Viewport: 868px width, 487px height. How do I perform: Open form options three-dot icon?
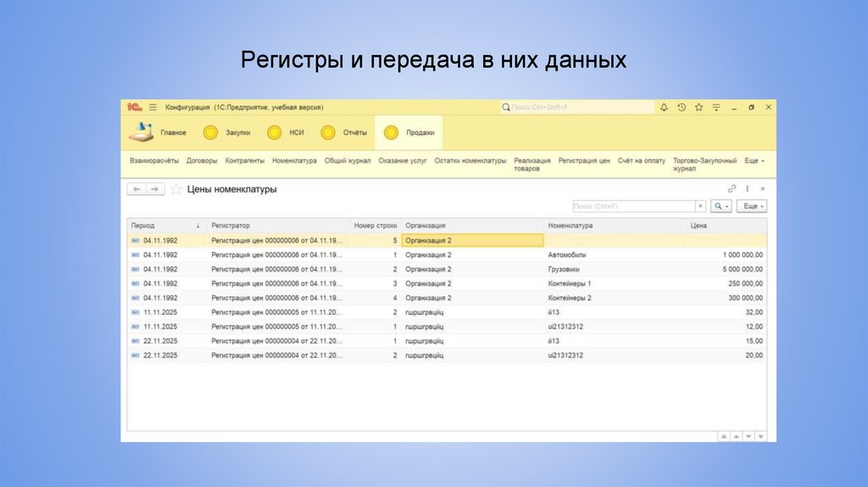point(748,189)
